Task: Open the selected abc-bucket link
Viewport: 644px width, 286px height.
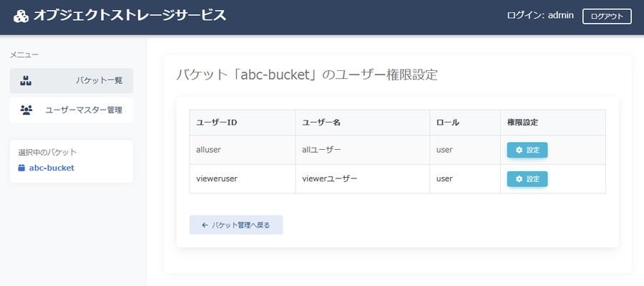Action: click(47, 168)
